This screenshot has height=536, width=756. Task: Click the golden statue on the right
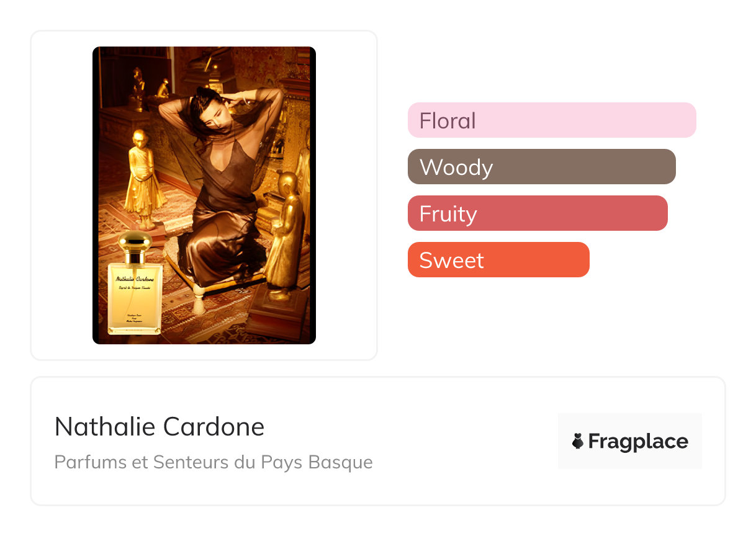286,236
